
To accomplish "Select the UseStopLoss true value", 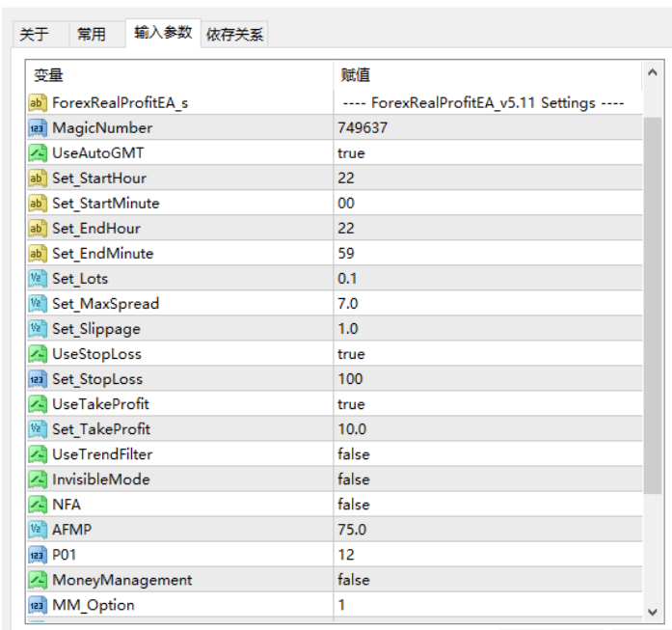I will coord(351,354).
